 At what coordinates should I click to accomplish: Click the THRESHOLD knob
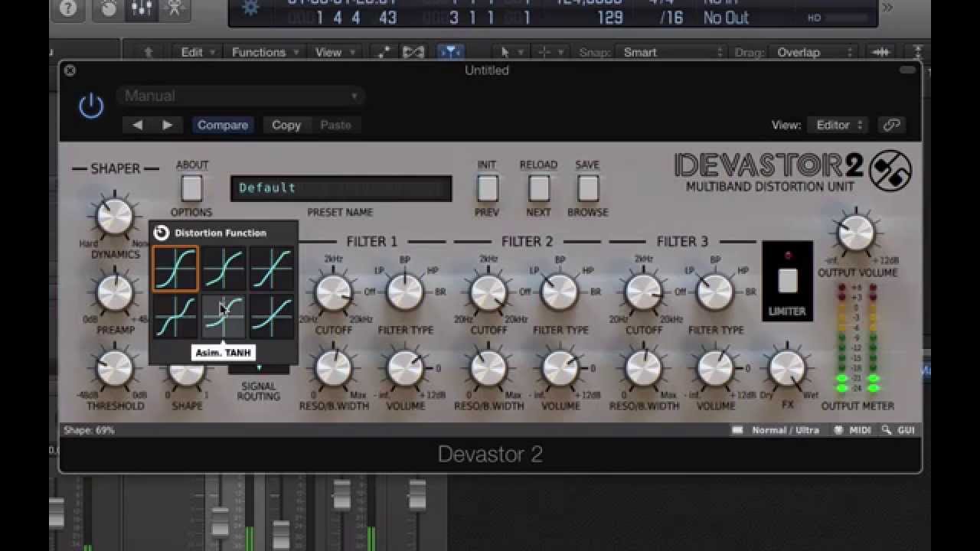tap(115, 369)
